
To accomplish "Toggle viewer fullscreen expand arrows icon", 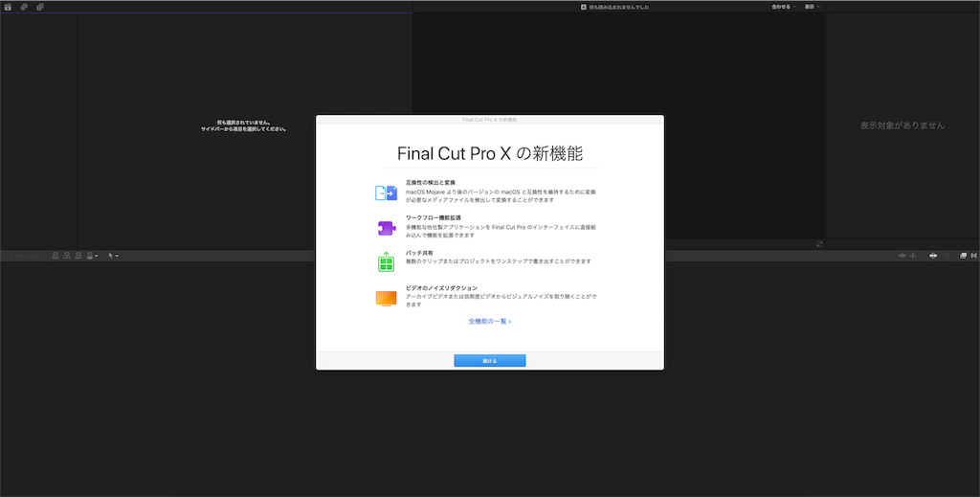I will [819, 244].
